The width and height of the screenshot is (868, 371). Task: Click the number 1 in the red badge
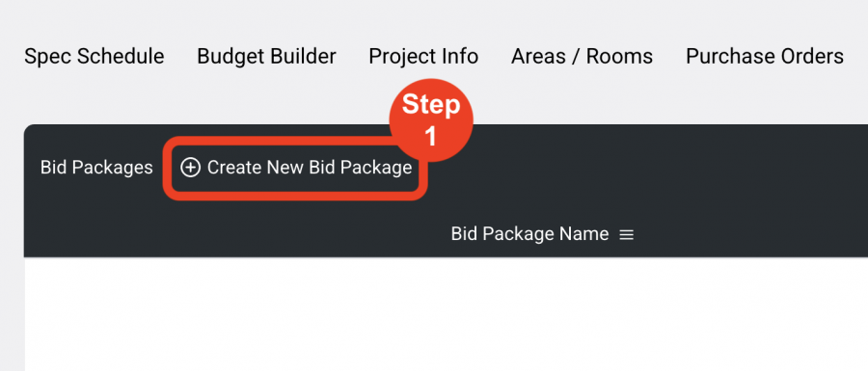[430, 136]
